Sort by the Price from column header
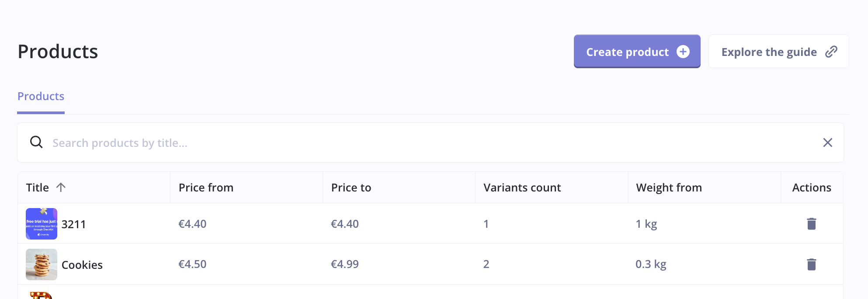Screen dimensions: 868x299 [205, 187]
